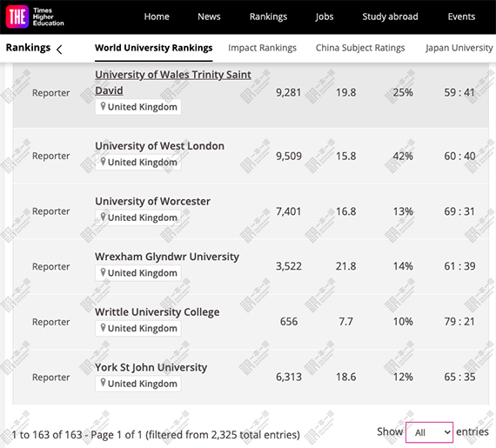Click Reporter rank in York St John row
Image resolution: width=496 pixels, height=448 pixels.
pos(51,378)
